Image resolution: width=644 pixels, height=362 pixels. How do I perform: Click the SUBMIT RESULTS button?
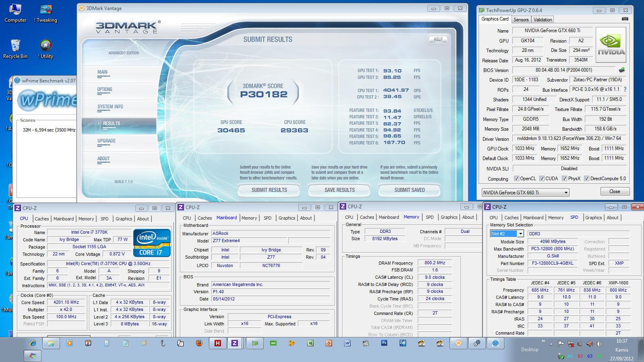coord(269,190)
